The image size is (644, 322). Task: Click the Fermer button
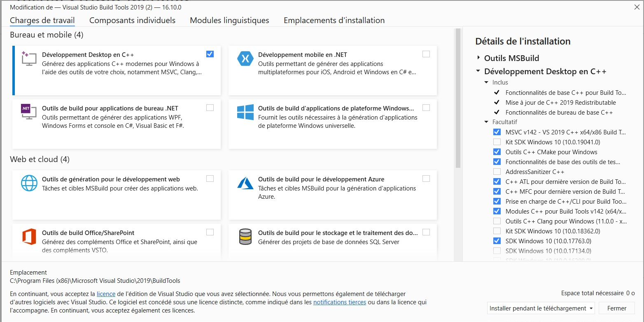[x=617, y=308]
